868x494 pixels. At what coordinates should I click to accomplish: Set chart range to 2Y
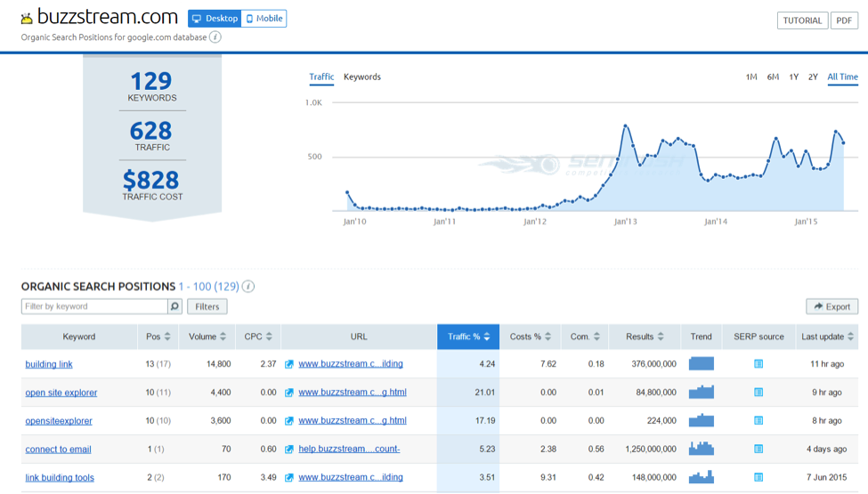813,77
